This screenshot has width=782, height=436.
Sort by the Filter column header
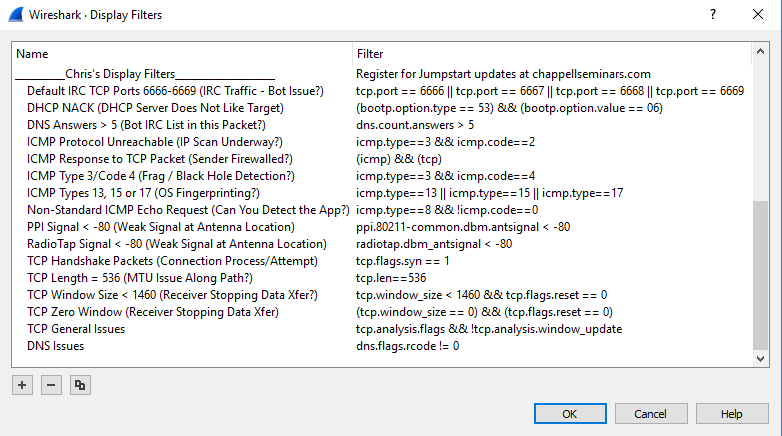pyautogui.click(x=552, y=54)
